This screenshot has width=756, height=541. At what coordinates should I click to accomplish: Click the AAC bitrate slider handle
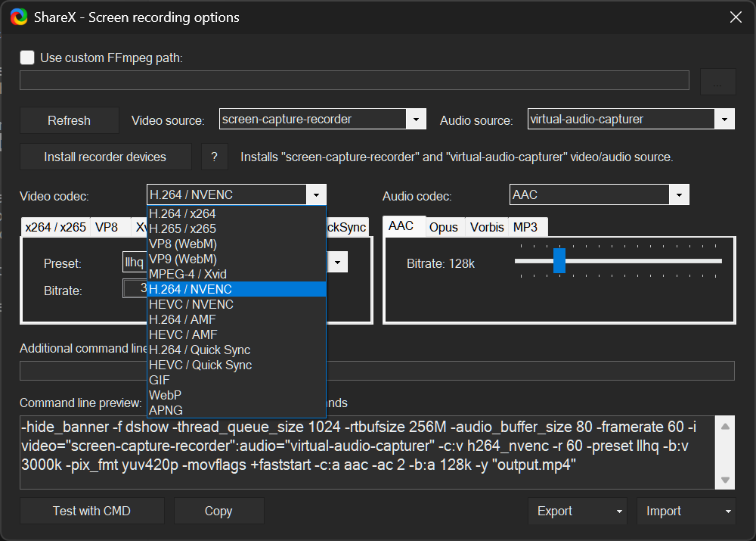(x=559, y=260)
